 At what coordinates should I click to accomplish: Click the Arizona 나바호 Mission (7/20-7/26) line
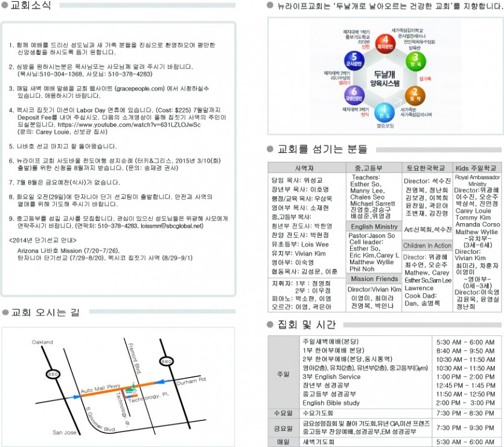pyautogui.click(x=68, y=251)
